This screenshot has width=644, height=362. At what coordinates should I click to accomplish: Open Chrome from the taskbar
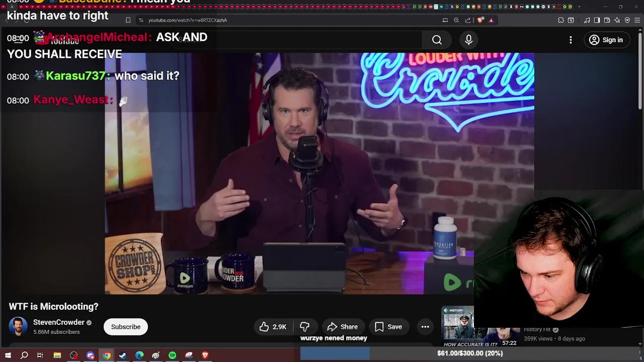[x=107, y=355]
